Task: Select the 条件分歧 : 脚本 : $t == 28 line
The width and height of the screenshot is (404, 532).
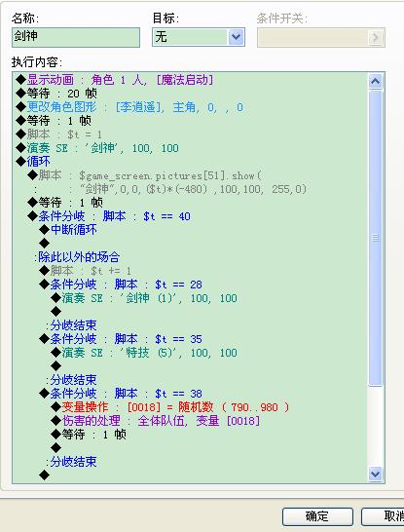Action: tap(121, 285)
